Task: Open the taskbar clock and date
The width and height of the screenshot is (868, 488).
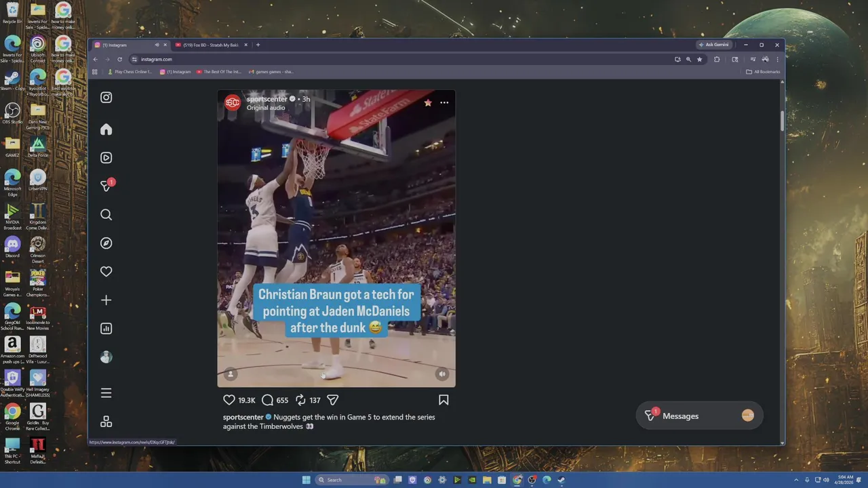Action: tap(845, 480)
